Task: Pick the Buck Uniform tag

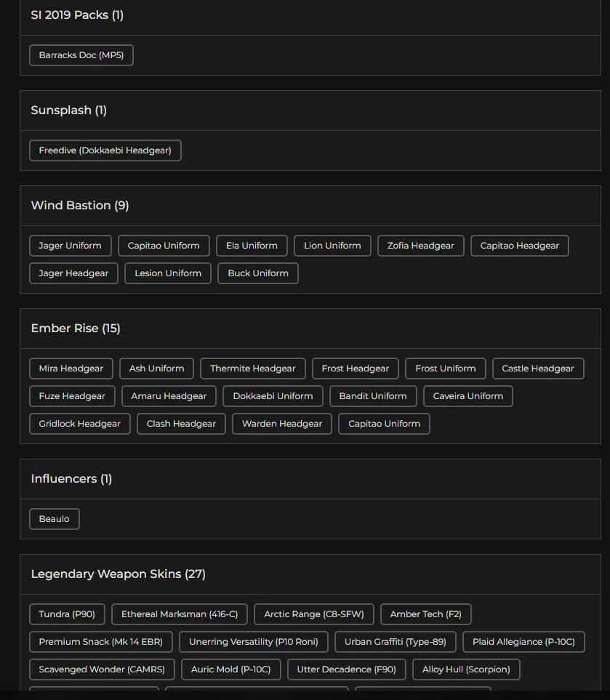Action: (258, 273)
